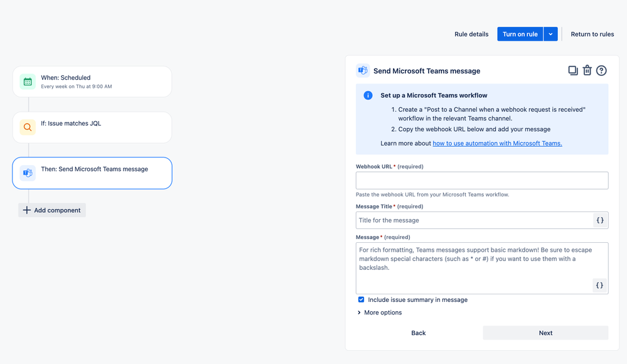Click the Teams icon in the flow step
This screenshot has height=364, width=627.
tap(28, 173)
